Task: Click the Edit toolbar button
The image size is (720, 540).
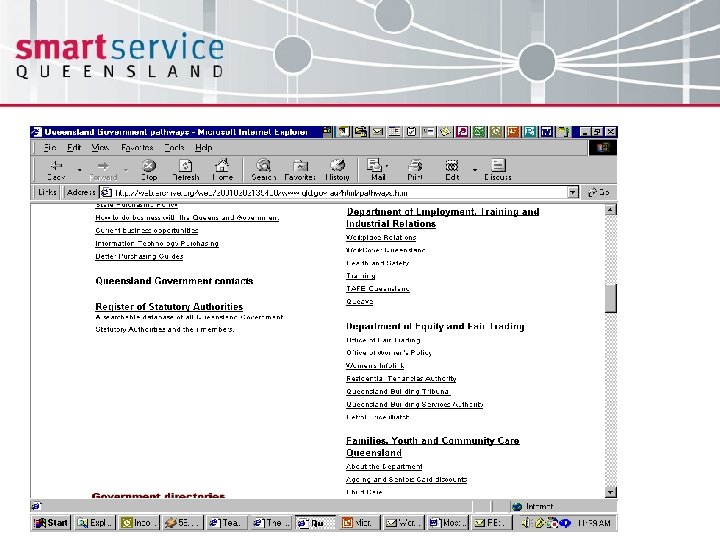Action: pyautogui.click(x=452, y=170)
